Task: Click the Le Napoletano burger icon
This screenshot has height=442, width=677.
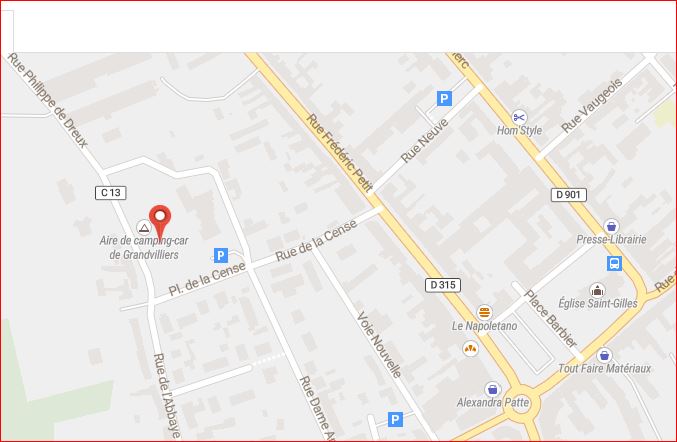Action: click(x=484, y=312)
